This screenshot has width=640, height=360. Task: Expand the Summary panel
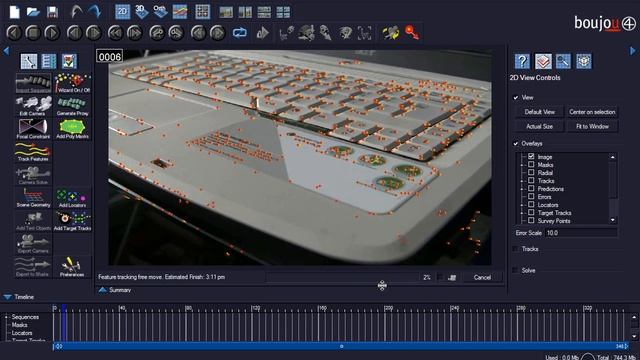(x=102, y=290)
